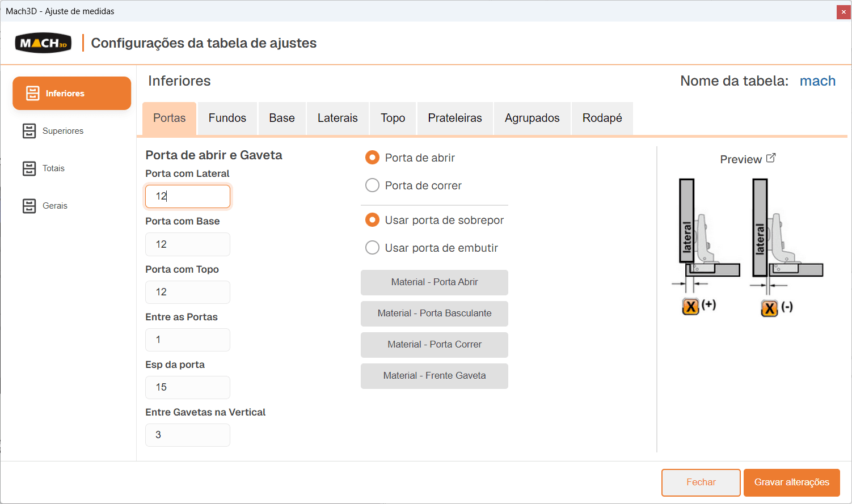Open the Laterais tab

(x=338, y=118)
